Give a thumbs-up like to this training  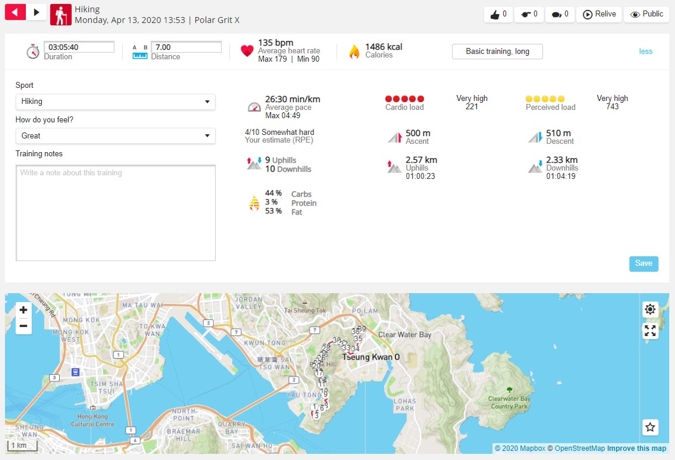point(498,14)
